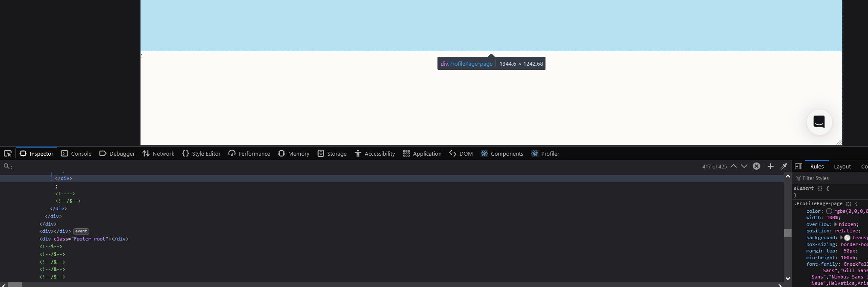Screen dimensions: 868x287
Task: Click the color swatch for color property
Action: pos(829,211)
